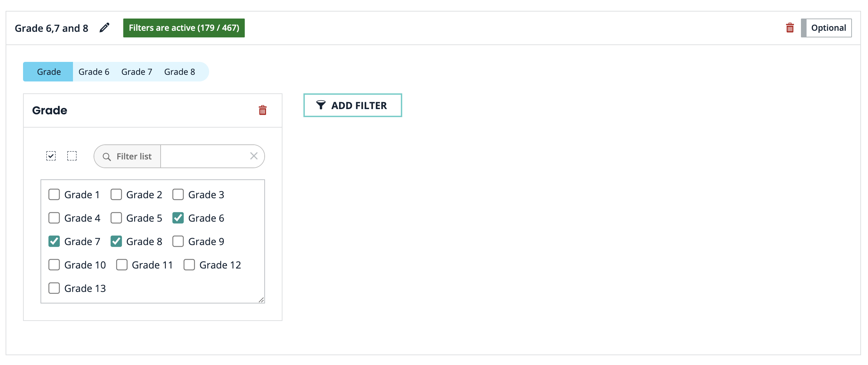Check the Grade 13 checkbox
Viewport: 868px width, 365px height.
[x=54, y=288]
